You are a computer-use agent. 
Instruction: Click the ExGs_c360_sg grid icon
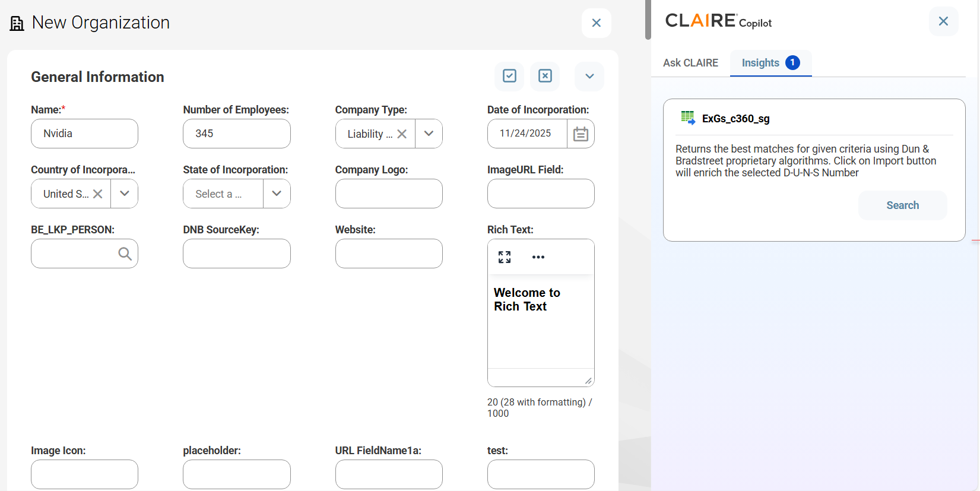(x=688, y=118)
